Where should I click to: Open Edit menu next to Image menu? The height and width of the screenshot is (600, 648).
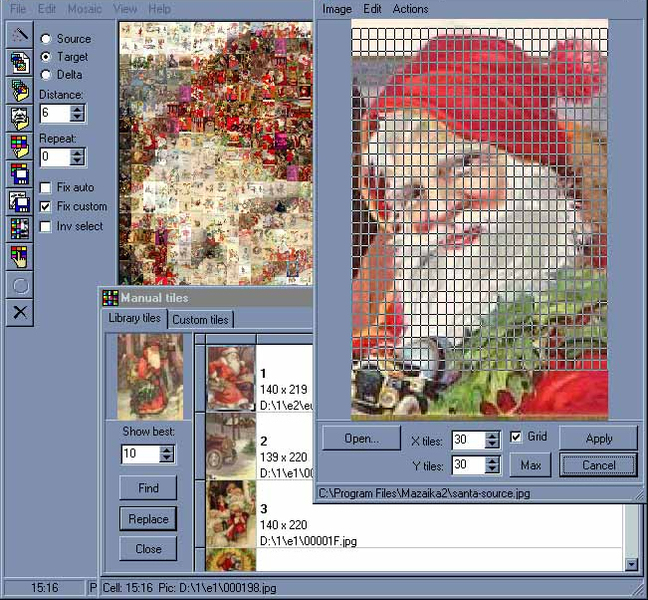(372, 9)
